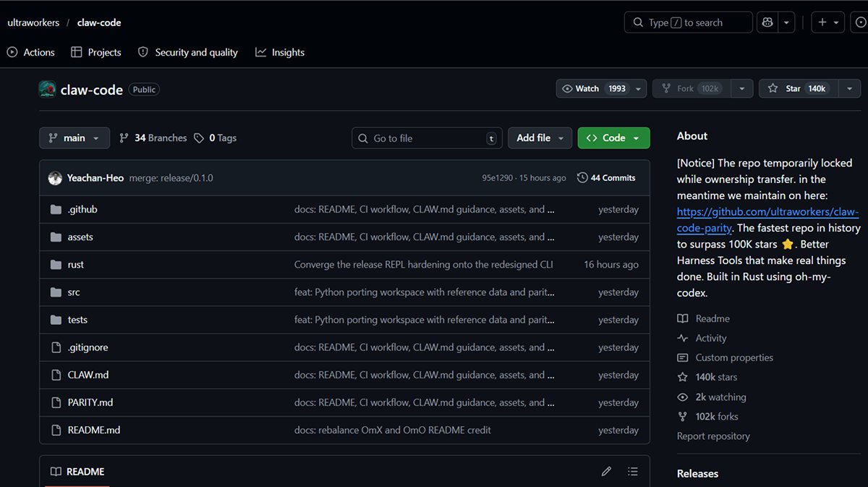Screen dimensions: 868x487
Task: Open the create new plus menu
Action: [828, 22]
